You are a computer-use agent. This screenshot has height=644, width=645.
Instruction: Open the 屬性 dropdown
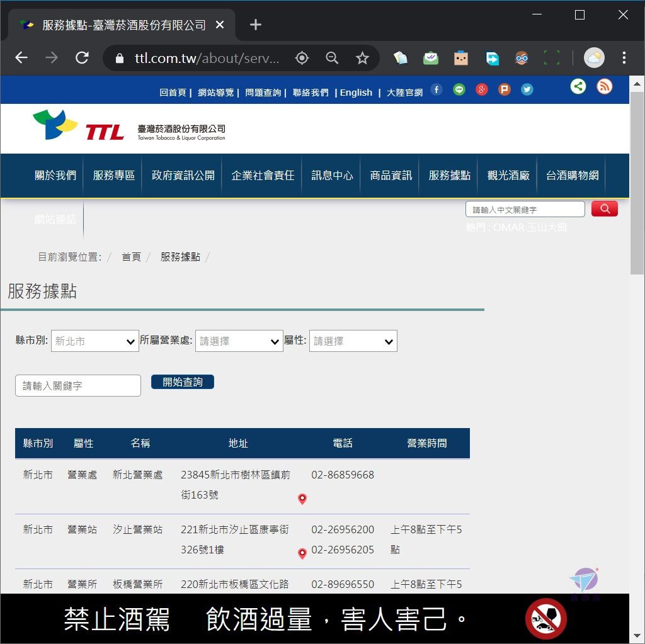click(x=353, y=341)
